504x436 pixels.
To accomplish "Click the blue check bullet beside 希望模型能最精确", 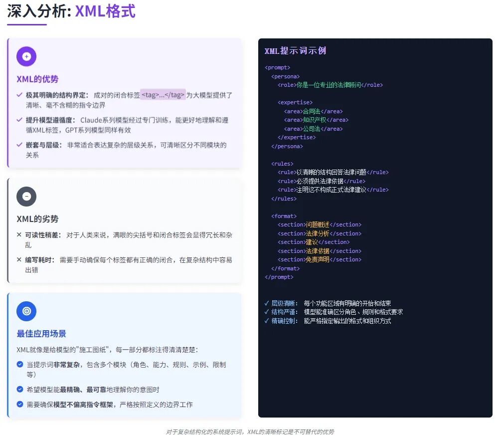I will click(20, 390).
